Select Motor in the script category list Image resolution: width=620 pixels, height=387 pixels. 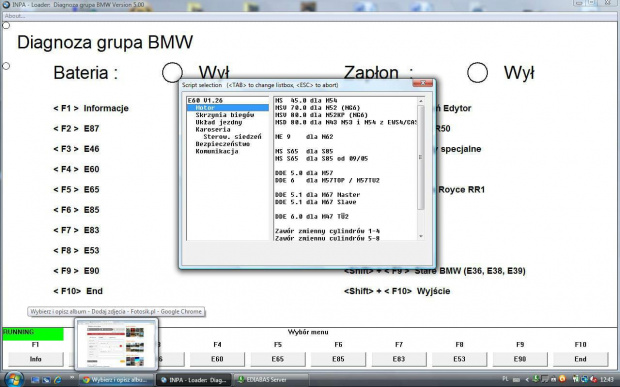(228, 108)
